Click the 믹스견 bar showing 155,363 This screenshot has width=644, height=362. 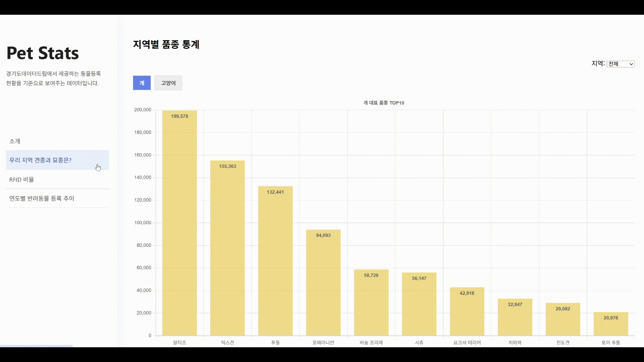point(227,248)
